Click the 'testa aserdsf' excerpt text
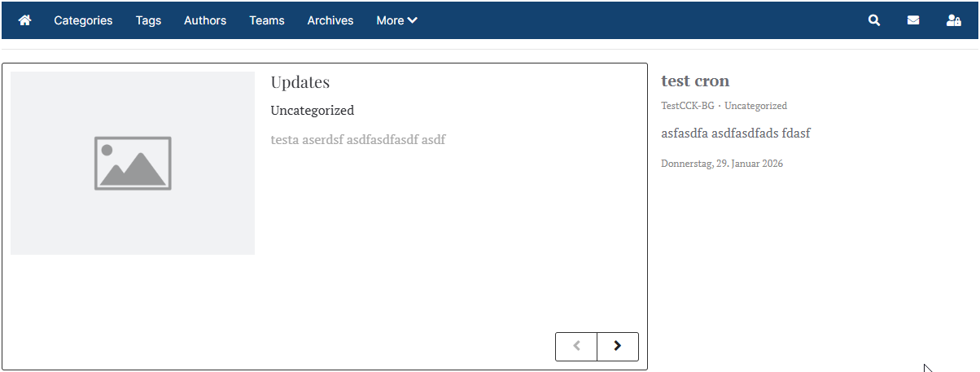980x372 pixels. tap(357, 140)
